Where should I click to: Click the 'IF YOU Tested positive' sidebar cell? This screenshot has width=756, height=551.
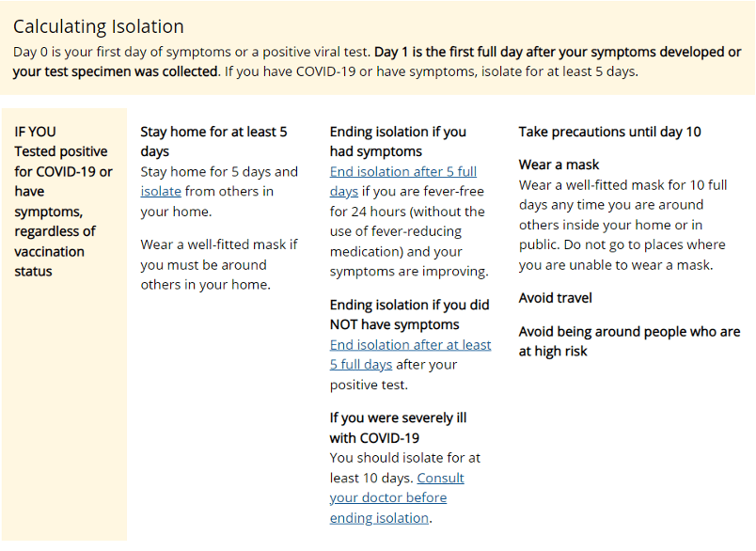point(63,201)
